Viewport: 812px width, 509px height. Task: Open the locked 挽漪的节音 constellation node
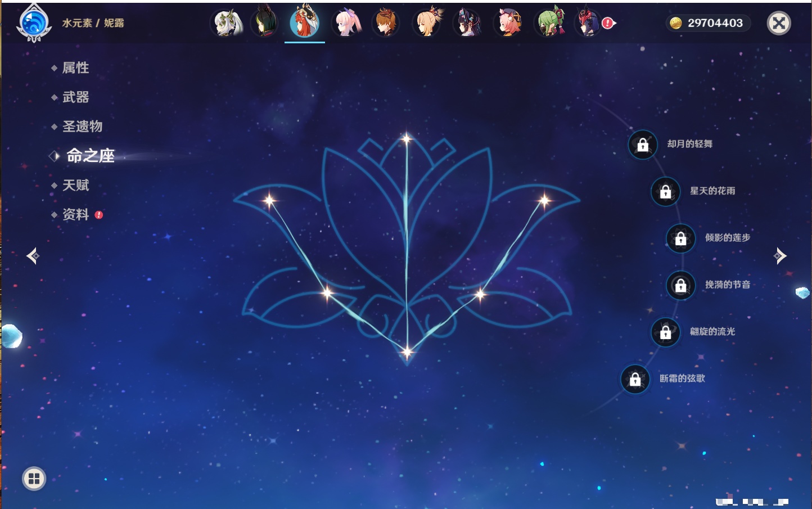(681, 285)
